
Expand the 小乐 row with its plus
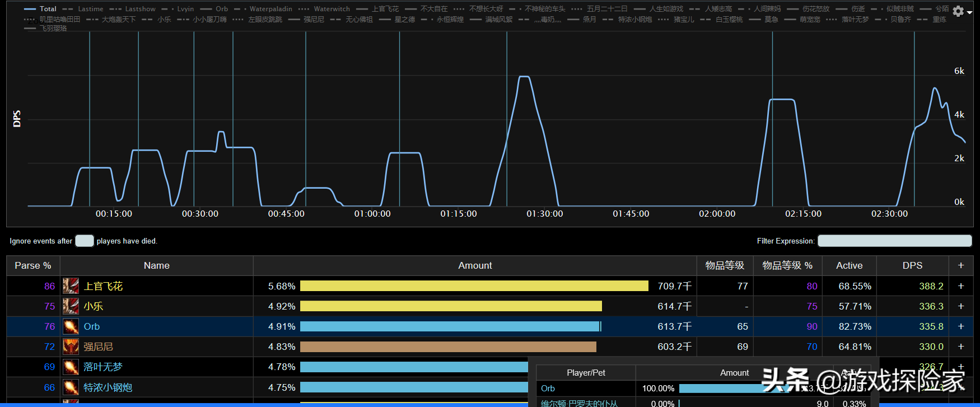(961, 306)
